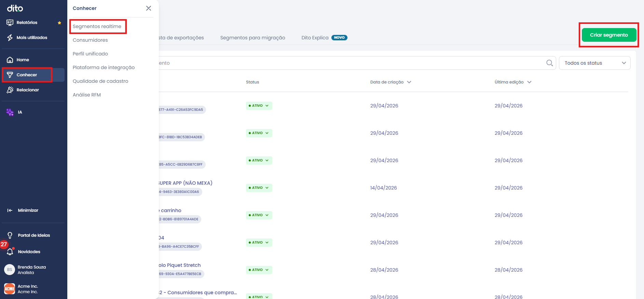Click the BS user avatar
This screenshot has height=299, width=644.
click(10, 270)
